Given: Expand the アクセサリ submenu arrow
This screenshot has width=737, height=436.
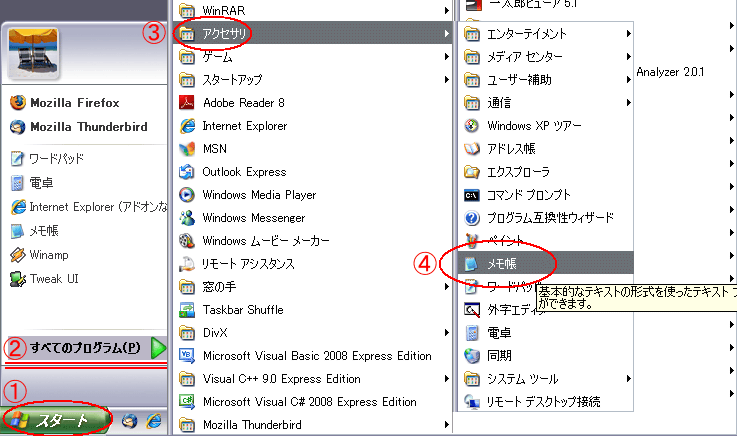Looking at the screenshot, I should coord(445,34).
